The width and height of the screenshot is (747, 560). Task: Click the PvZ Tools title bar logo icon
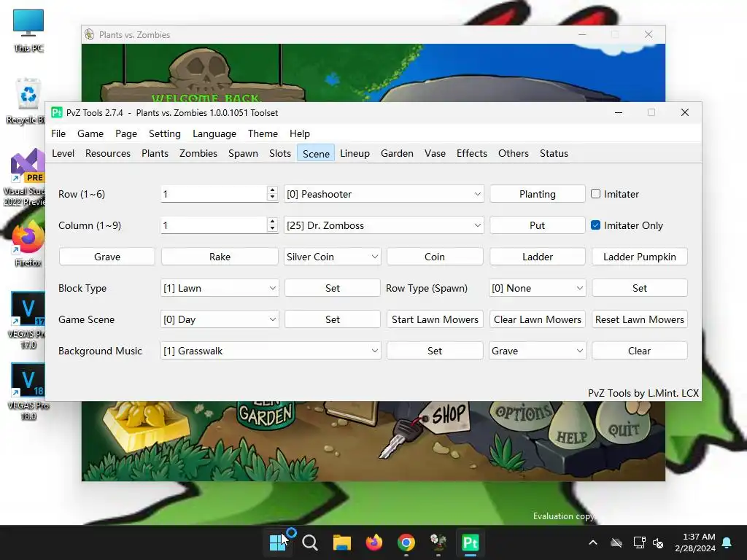[57, 112]
